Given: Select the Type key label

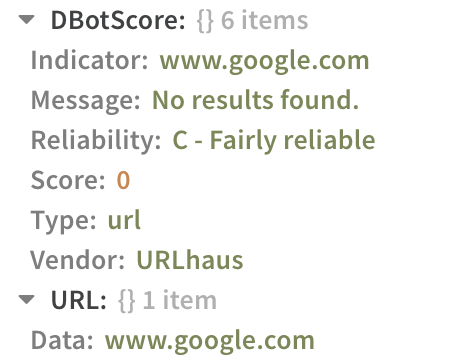Looking at the screenshot, I should (63, 222).
